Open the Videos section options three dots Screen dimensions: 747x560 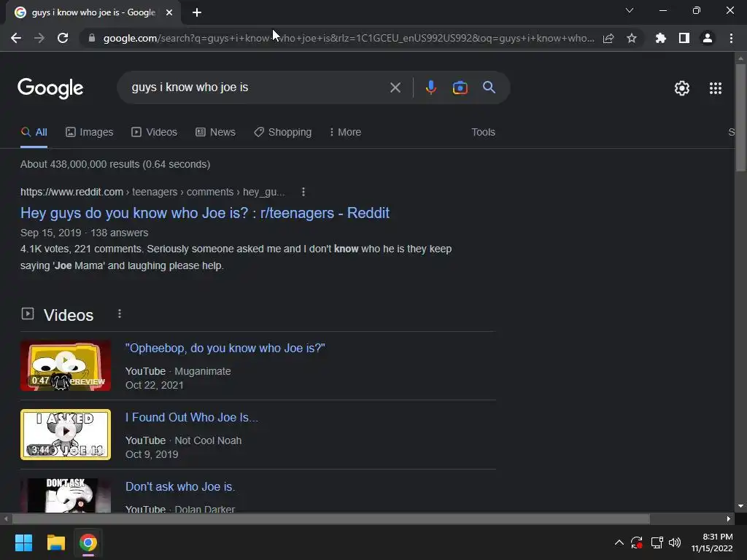point(120,314)
